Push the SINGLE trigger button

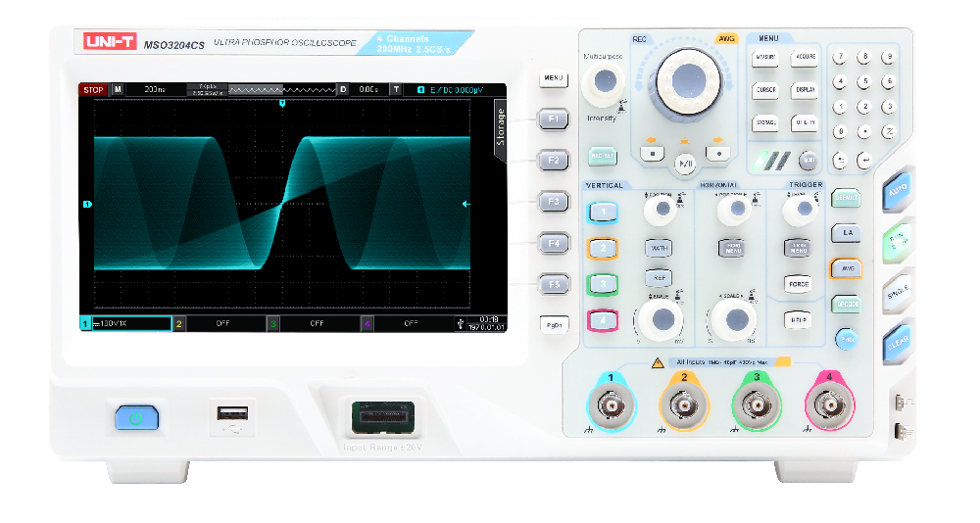(898, 292)
